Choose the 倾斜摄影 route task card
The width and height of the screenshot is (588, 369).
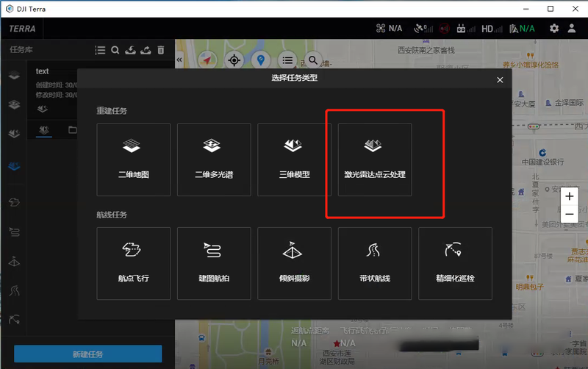295,263
